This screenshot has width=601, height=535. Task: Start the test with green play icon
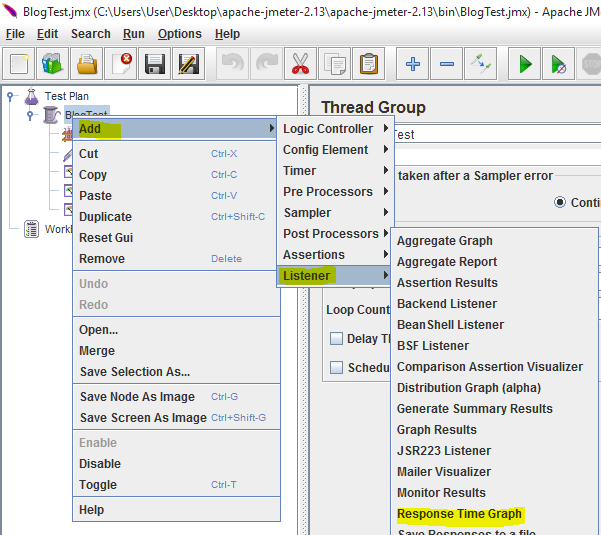pos(524,64)
